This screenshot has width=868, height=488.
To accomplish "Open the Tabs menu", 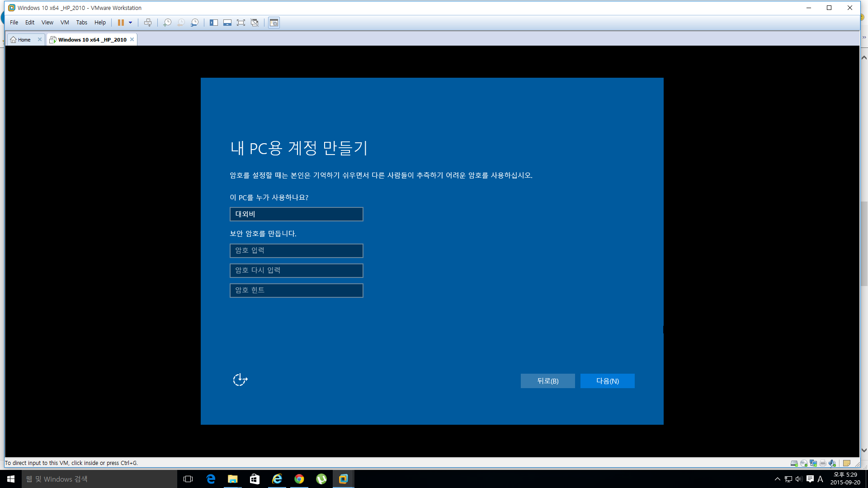I will click(82, 23).
